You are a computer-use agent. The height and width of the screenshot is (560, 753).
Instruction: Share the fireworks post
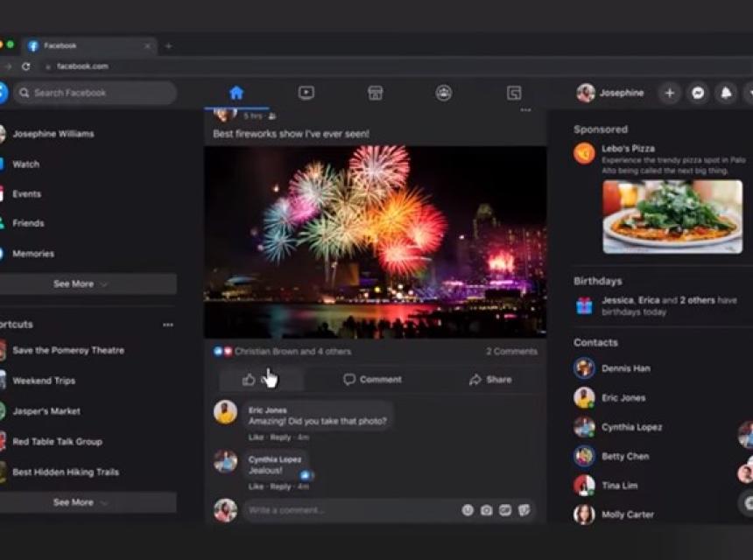tap(490, 380)
